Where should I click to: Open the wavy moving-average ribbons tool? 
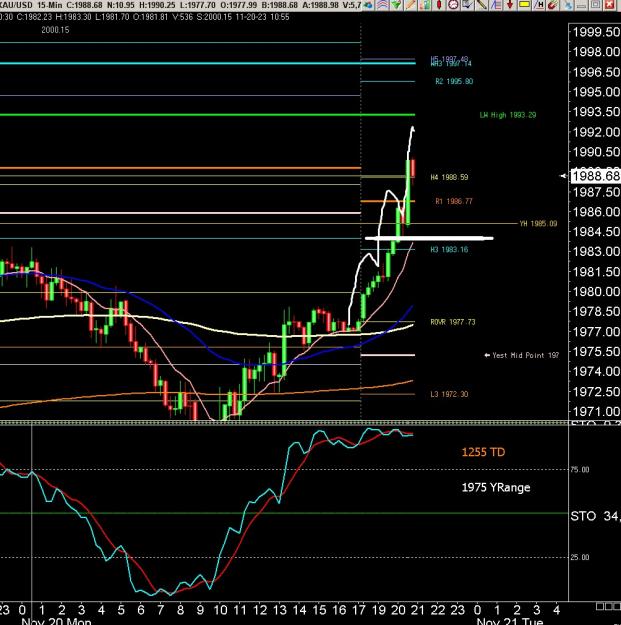point(382,5)
